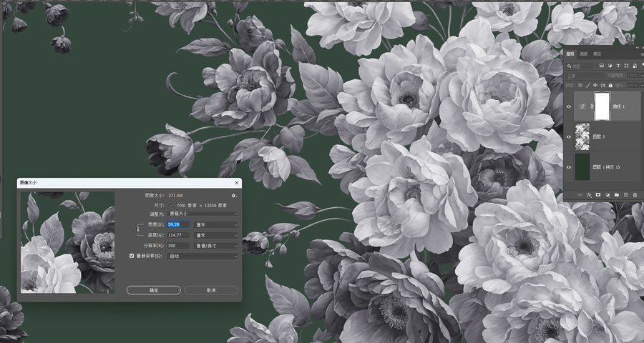Click the height field 114.77
The width and height of the screenshot is (644, 343).
[x=178, y=236]
